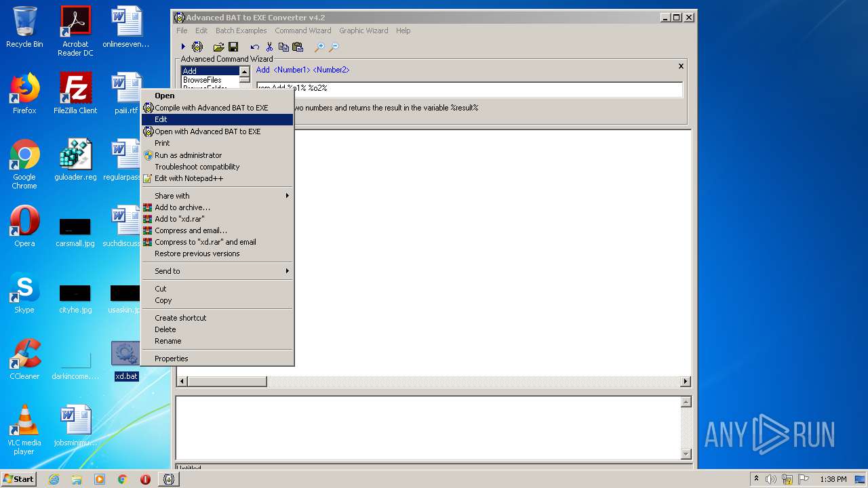868x488 pixels.
Task: Click the Cut scissors toolbar icon
Action: point(269,47)
